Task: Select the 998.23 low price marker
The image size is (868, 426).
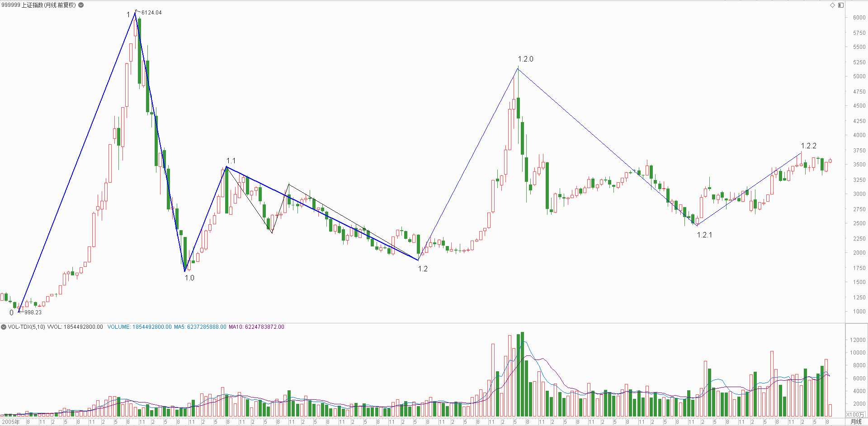Action: (33, 312)
